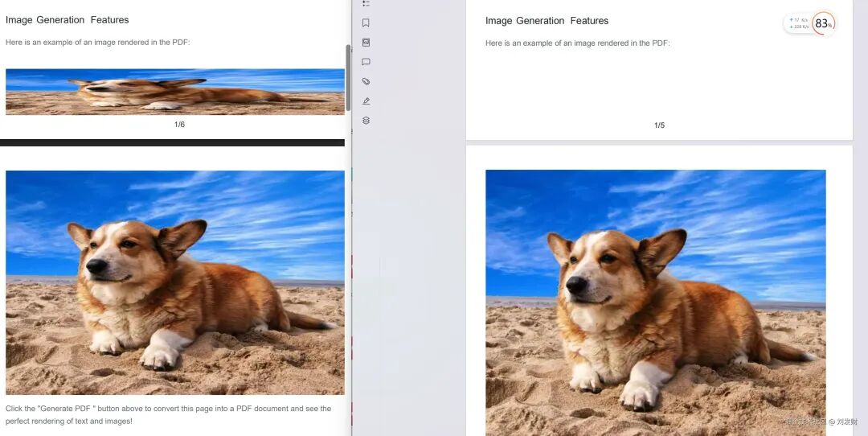Click the '1/6' page number label
Image resolution: width=868 pixels, height=436 pixels.
[179, 125]
